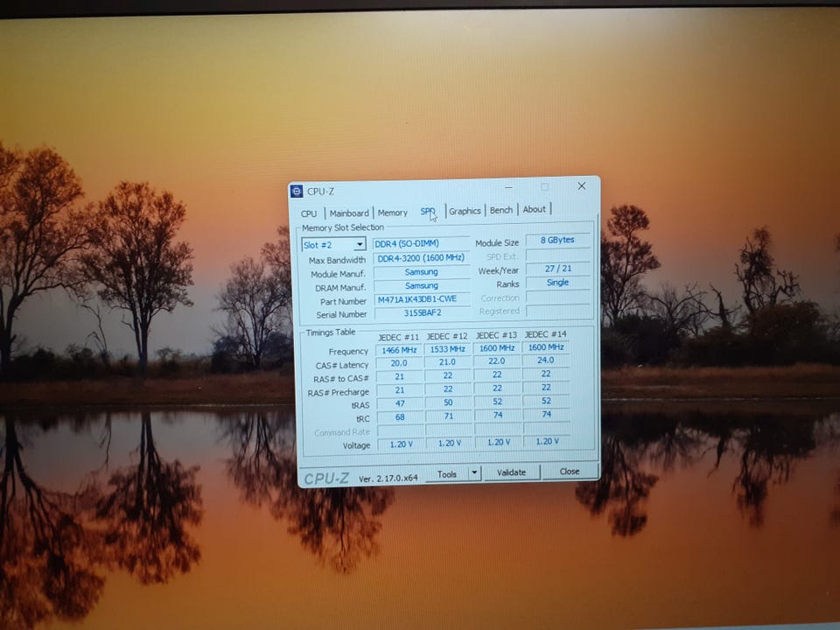Switch to the CPU tab

pyautogui.click(x=309, y=213)
